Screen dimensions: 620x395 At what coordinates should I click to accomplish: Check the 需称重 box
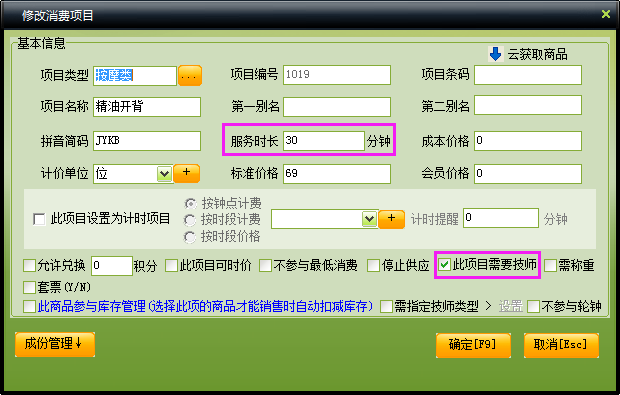click(550, 265)
